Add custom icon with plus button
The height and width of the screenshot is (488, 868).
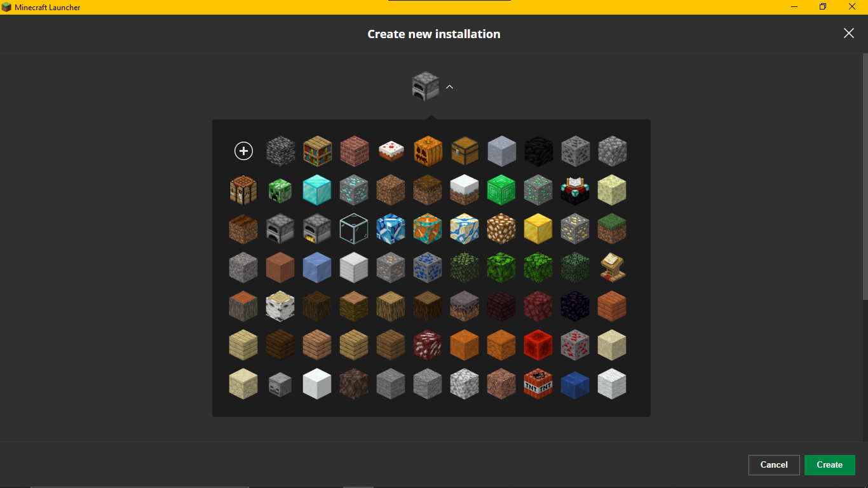point(243,151)
